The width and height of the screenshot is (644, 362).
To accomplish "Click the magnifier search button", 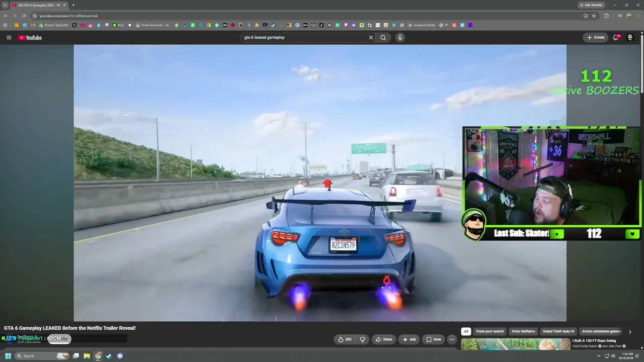I will point(383,37).
